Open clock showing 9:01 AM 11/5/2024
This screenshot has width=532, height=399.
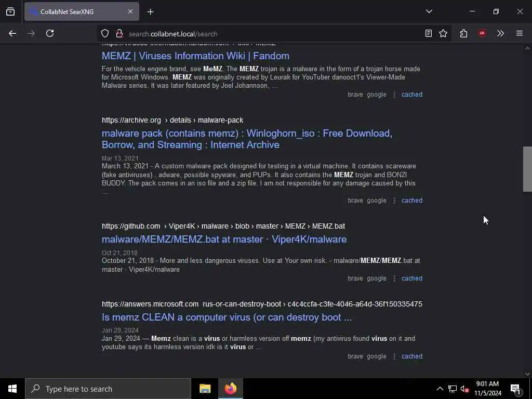click(487, 389)
